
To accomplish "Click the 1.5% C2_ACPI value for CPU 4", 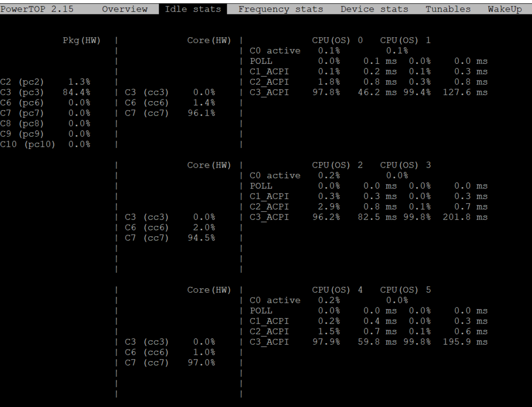I will (329, 331).
